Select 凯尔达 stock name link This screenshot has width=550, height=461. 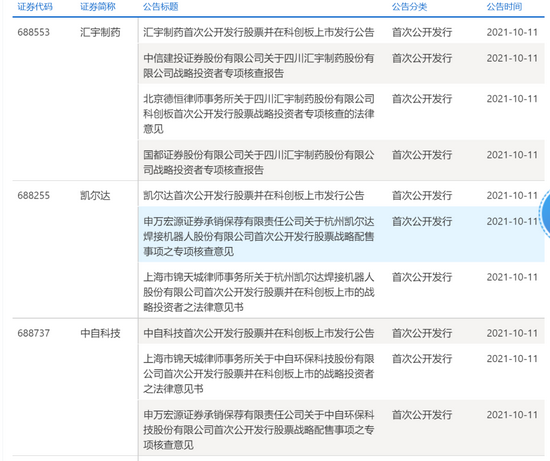pyautogui.click(x=95, y=195)
